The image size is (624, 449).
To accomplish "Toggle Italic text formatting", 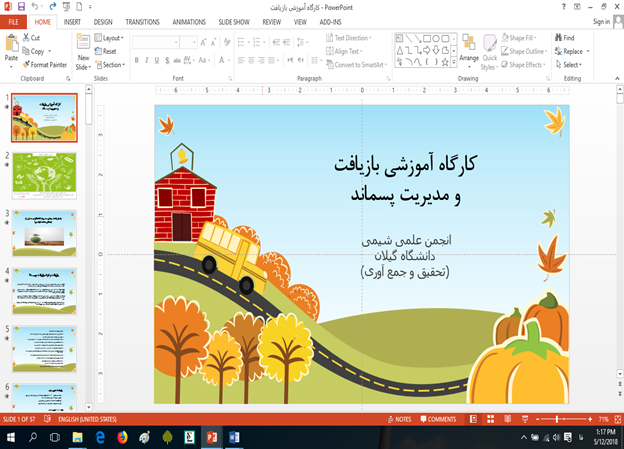I will [x=147, y=60].
